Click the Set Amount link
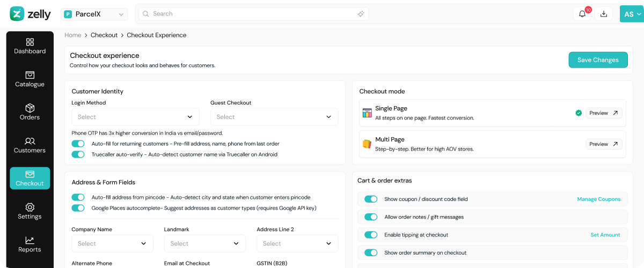 pyautogui.click(x=605, y=235)
